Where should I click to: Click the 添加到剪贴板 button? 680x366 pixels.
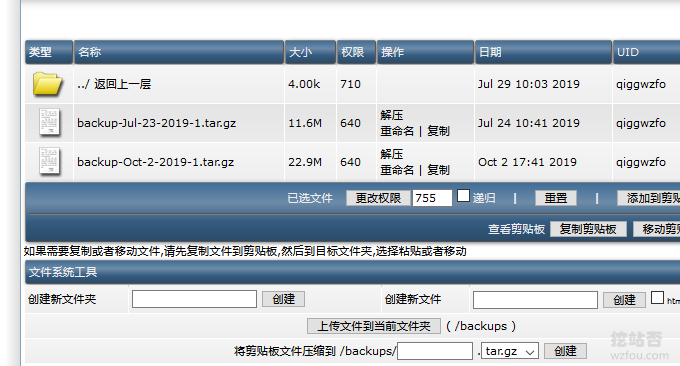click(x=649, y=198)
